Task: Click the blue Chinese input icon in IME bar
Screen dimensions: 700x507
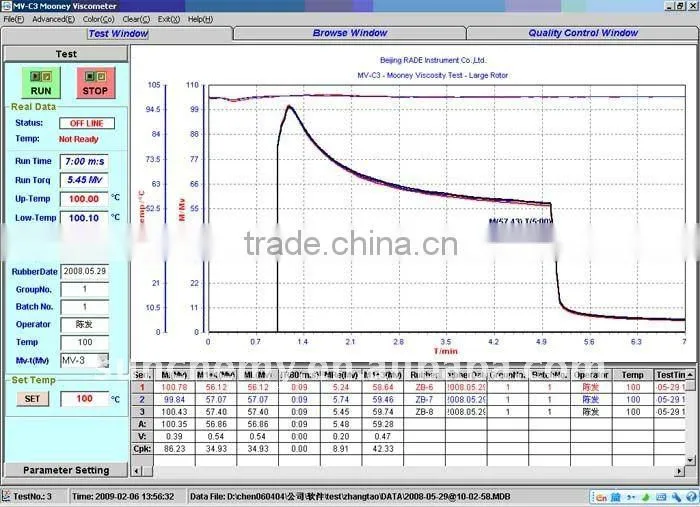Action: pos(616,497)
